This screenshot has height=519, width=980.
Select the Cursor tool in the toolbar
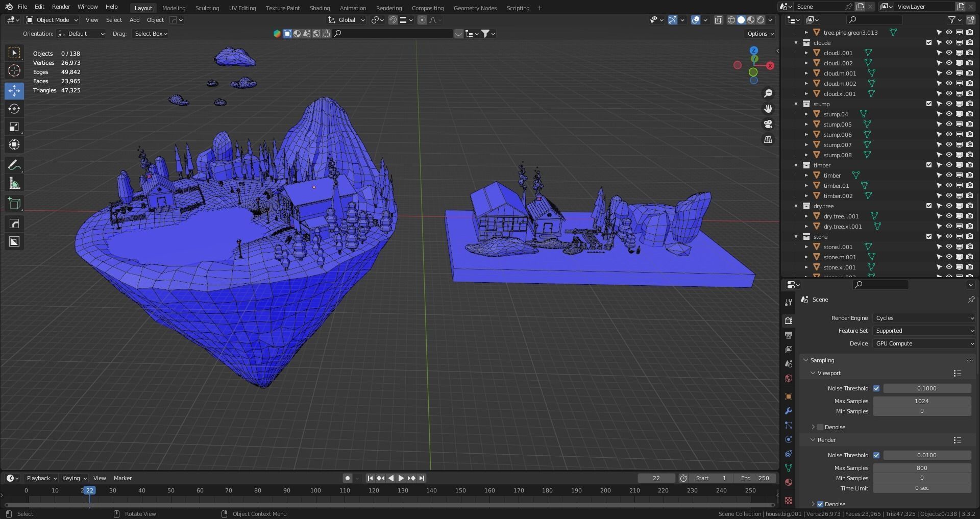click(14, 70)
